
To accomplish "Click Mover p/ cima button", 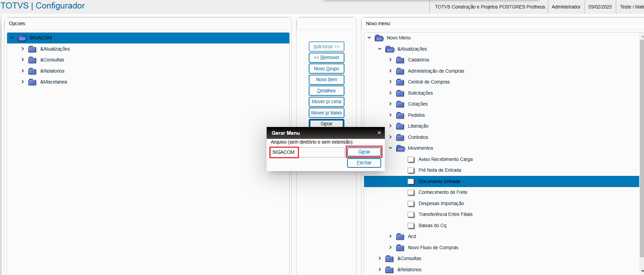I will tap(326, 102).
